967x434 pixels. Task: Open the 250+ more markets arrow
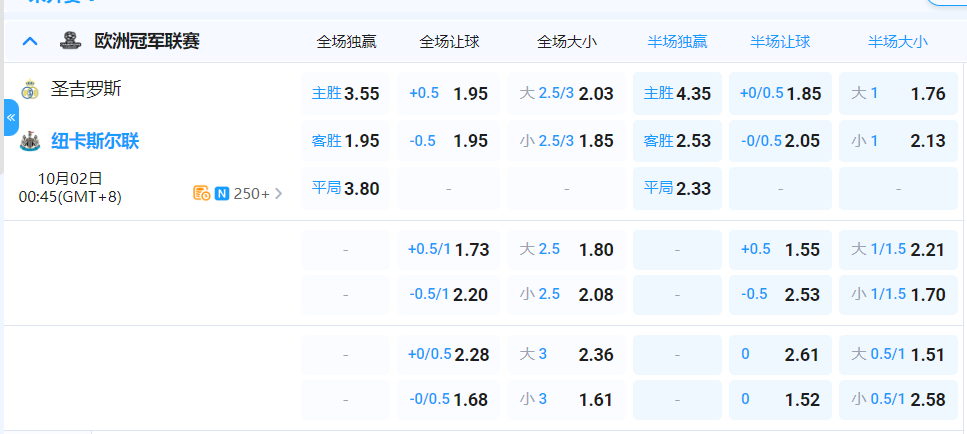[x=278, y=193]
